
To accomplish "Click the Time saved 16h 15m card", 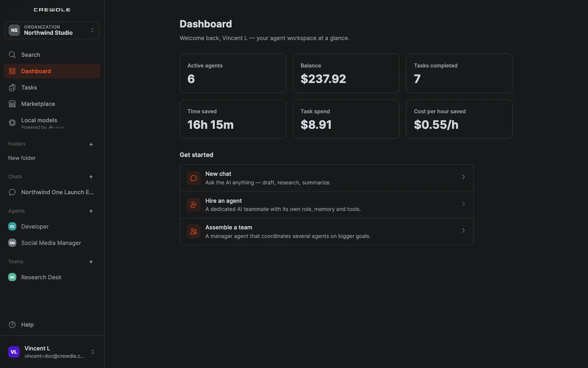I will [233, 119].
